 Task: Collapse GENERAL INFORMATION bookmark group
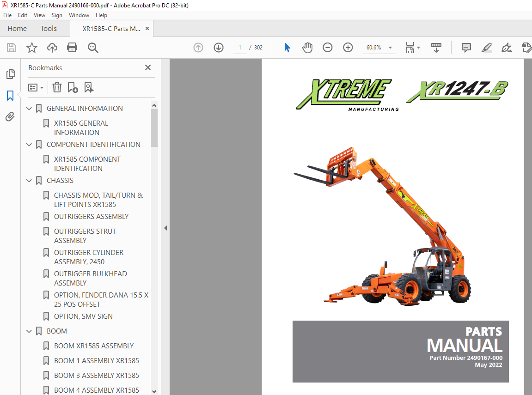29,109
